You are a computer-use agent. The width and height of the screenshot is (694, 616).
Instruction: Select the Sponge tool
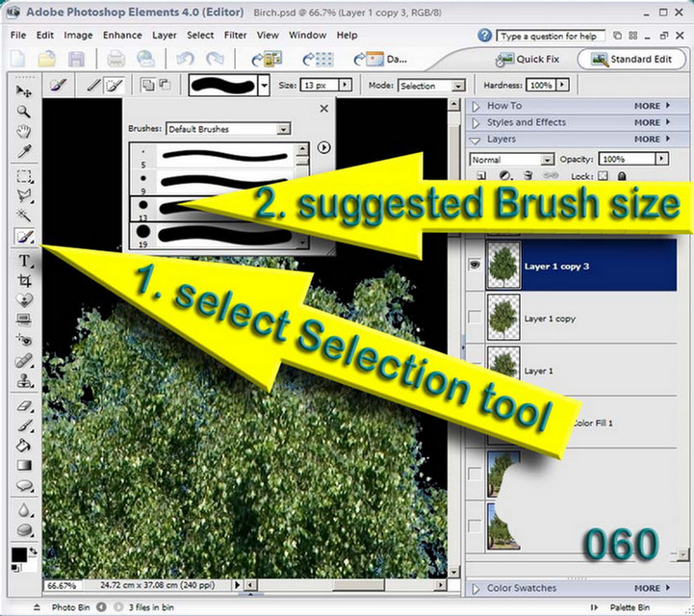[x=24, y=530]
